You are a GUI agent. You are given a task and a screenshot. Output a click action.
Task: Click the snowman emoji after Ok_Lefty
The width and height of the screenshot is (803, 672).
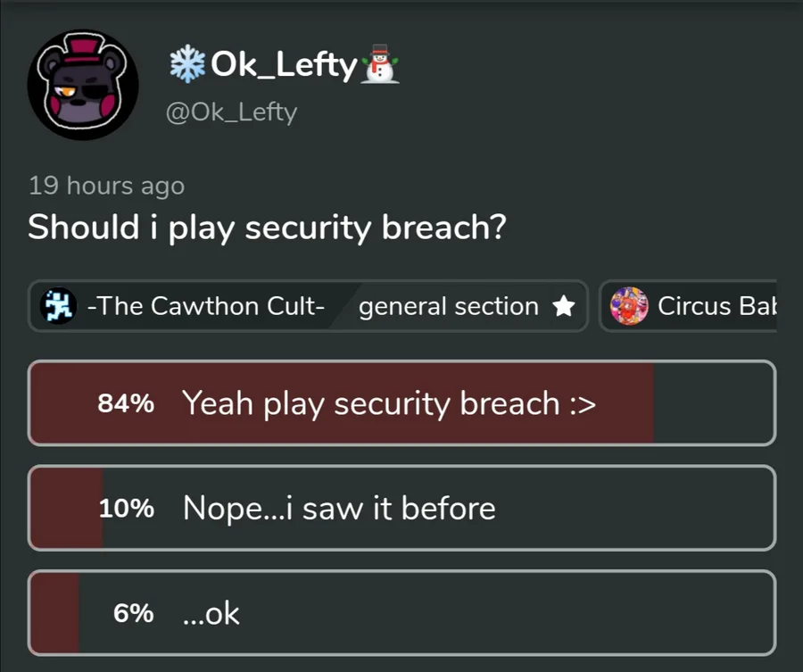tap(379, 66)
